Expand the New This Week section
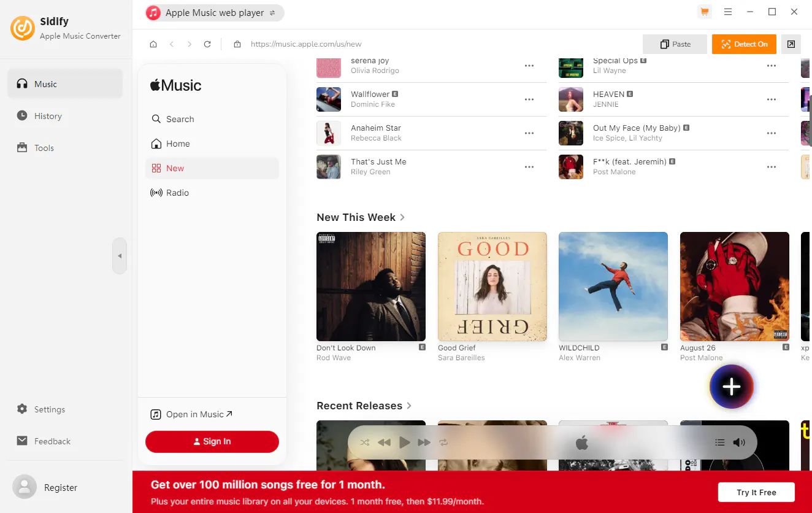 click(361, 217)
